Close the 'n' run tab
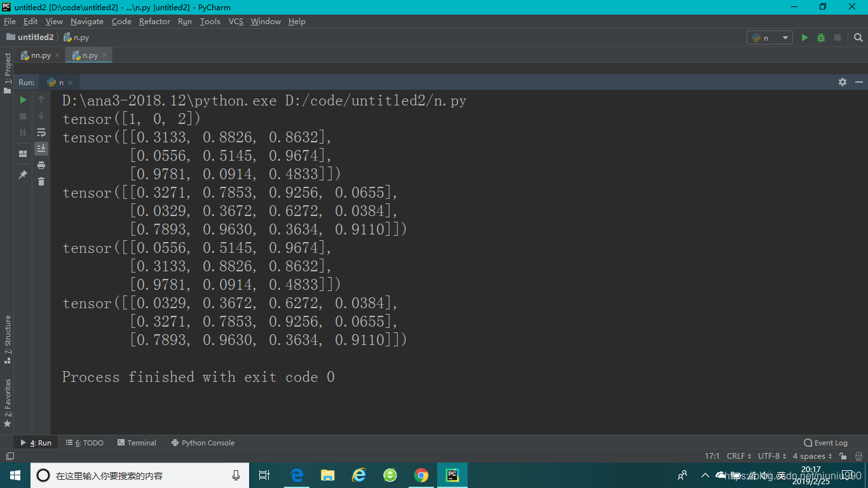868x488 pixels. [71, 83]
